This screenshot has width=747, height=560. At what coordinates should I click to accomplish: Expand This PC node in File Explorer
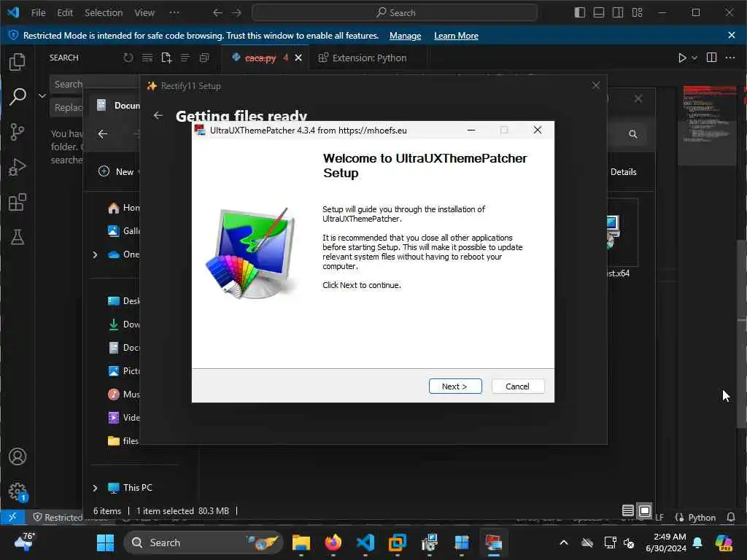pos(95,488)
